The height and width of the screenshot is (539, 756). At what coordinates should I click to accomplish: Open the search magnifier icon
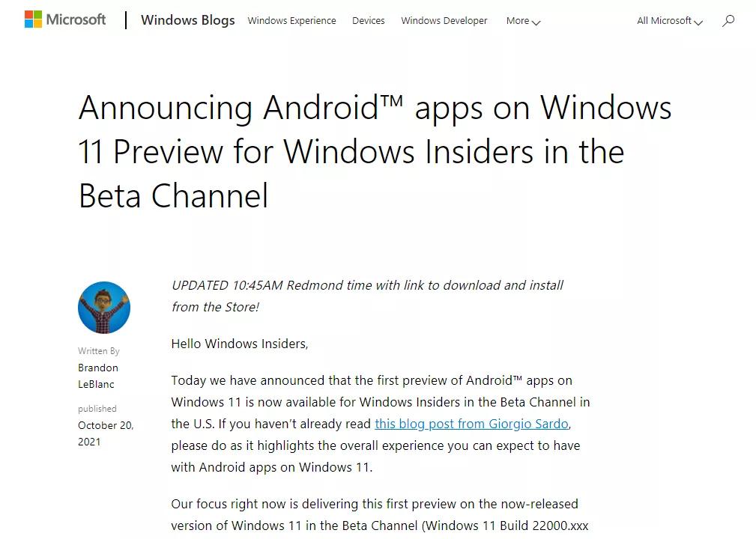728,21
